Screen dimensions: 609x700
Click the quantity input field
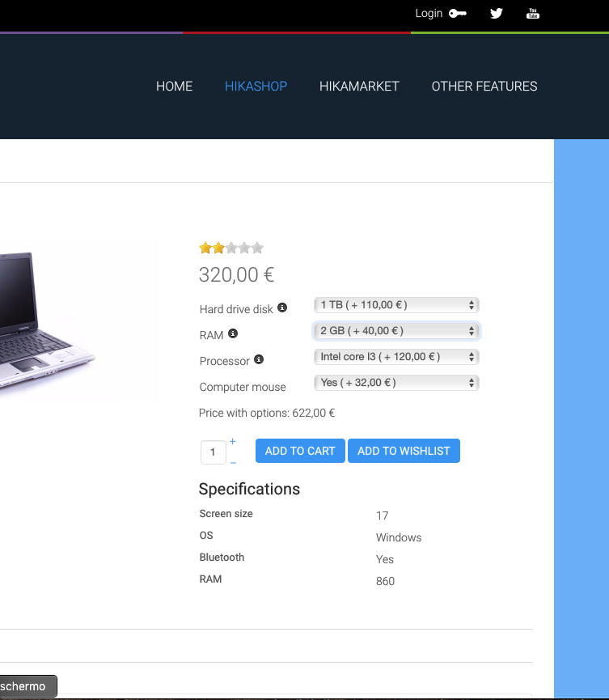214,452
